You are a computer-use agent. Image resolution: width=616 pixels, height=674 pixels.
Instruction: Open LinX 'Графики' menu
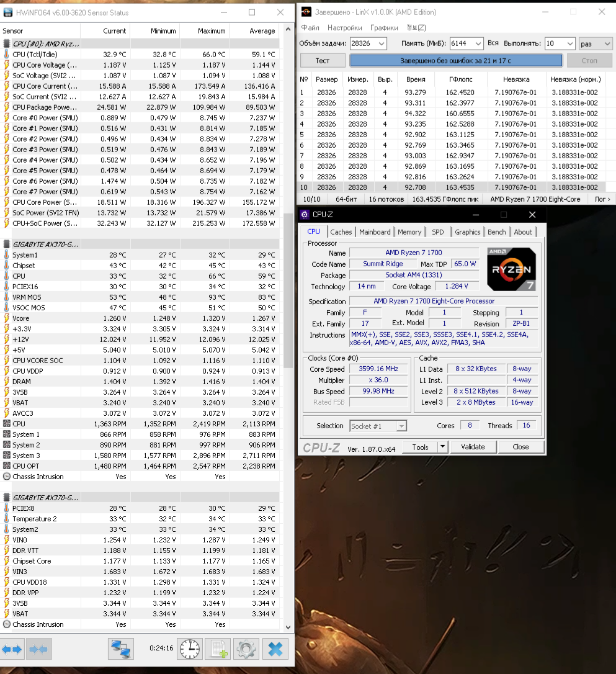coord(384,27)
